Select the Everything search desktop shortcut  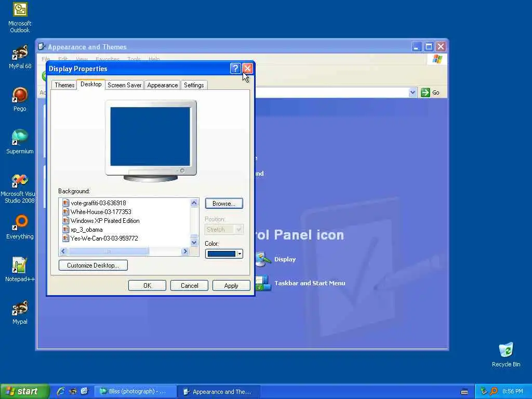[20, 227]
